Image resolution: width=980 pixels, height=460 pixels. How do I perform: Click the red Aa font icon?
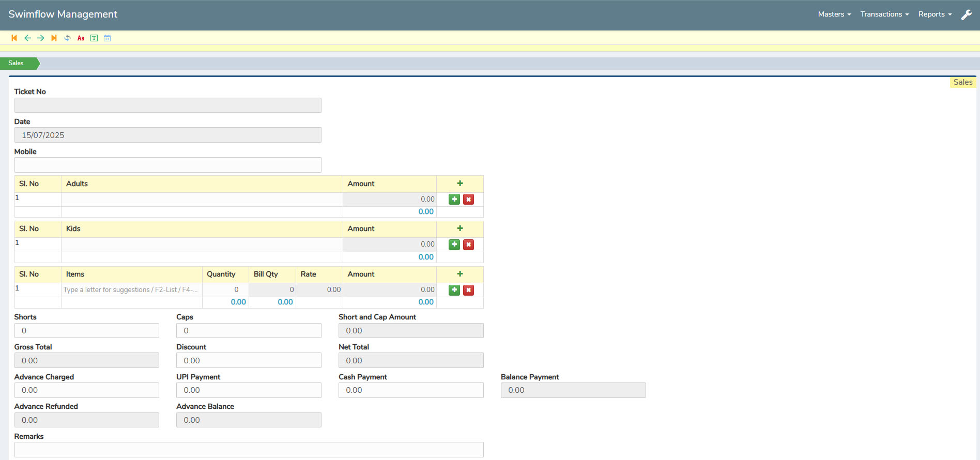(81, 38)
